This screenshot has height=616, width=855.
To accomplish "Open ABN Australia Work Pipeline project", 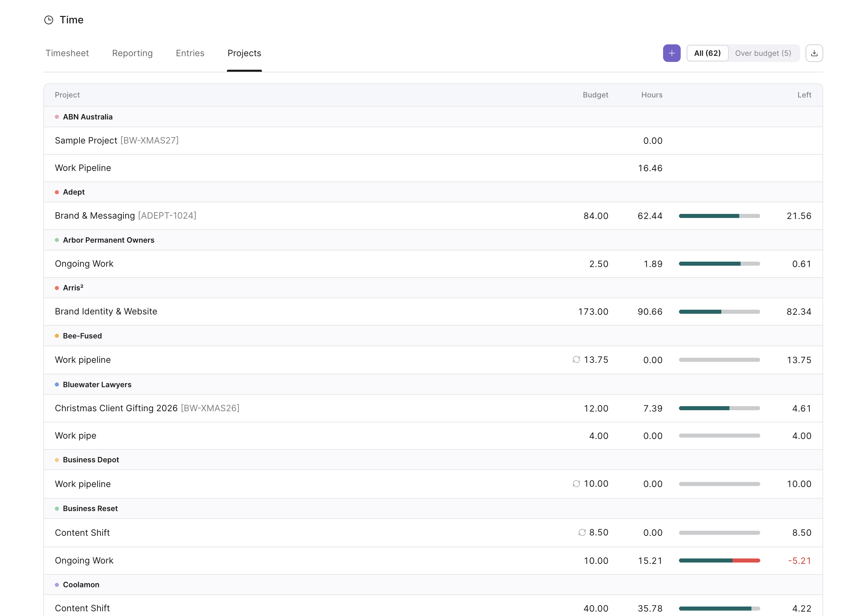I will [433, 168].
